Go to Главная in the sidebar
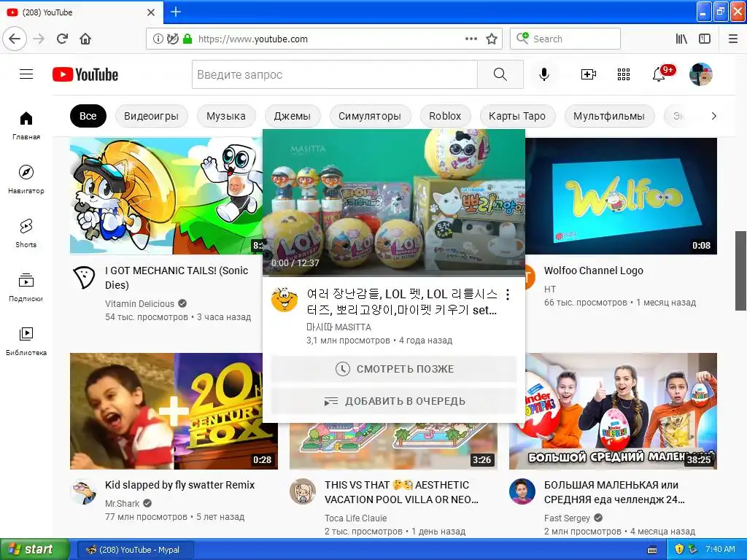Viewport: 747px width, 560px height. (x=26, y=125)
